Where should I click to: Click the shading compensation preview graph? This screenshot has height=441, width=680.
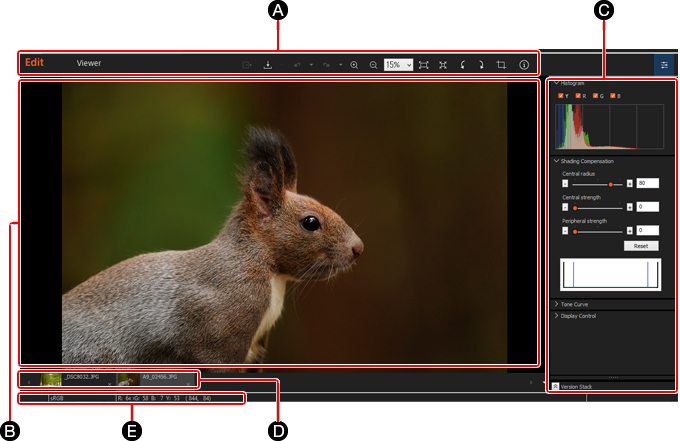(x=611, y=274)
